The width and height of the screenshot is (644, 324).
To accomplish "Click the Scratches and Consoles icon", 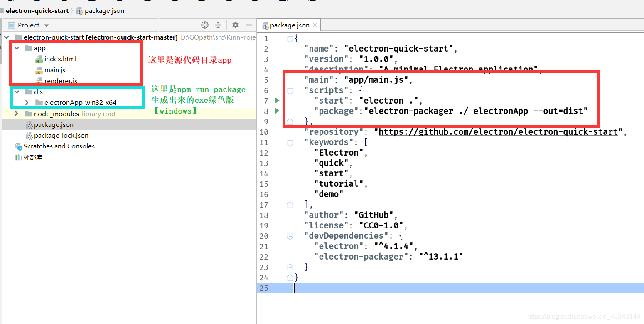I will [18, 146].
